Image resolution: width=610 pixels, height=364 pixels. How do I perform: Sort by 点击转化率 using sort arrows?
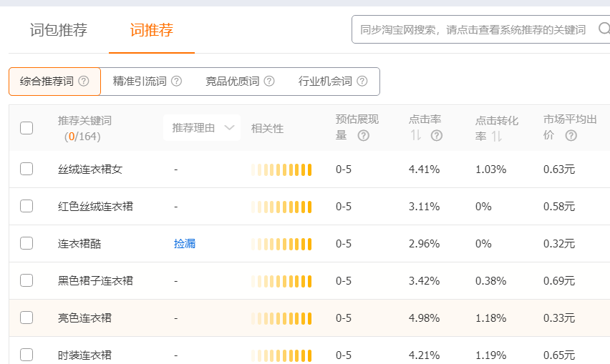496,136
